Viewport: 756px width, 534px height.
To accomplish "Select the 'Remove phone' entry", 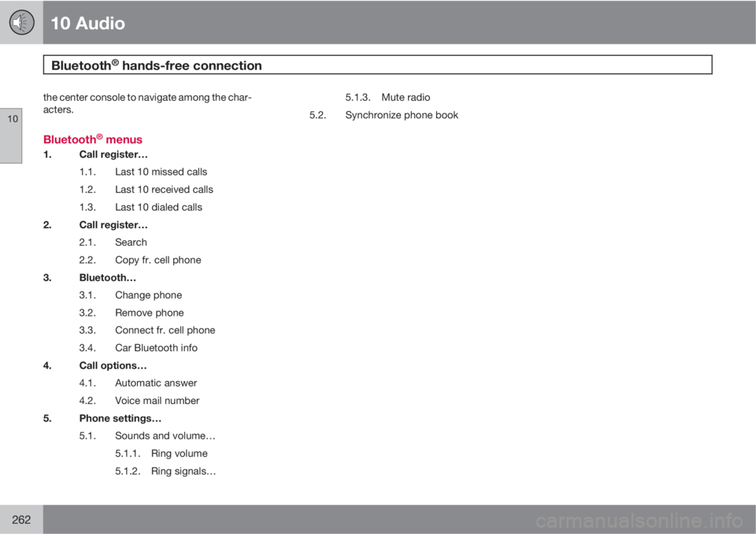I will 150,313.
